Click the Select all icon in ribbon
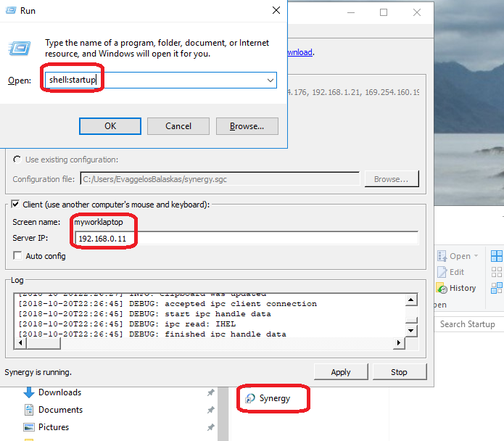Viewport: 504px width, 441px height. click(497, 256)
